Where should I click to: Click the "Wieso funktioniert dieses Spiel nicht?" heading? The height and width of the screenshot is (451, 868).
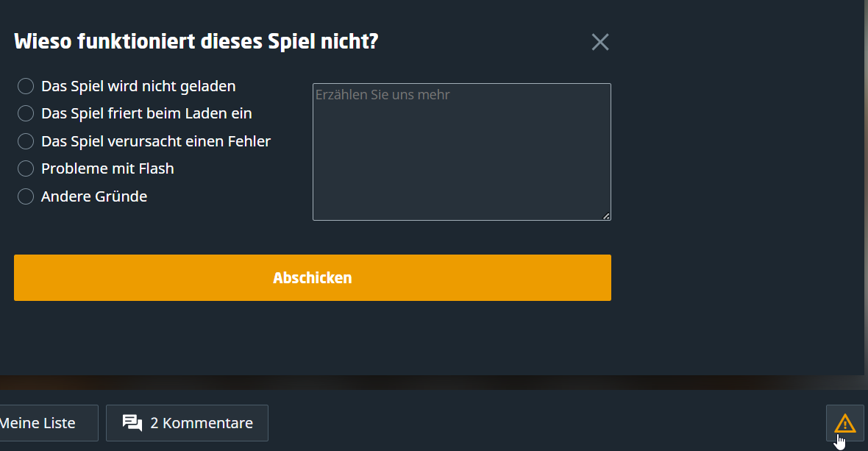(196, 41)
